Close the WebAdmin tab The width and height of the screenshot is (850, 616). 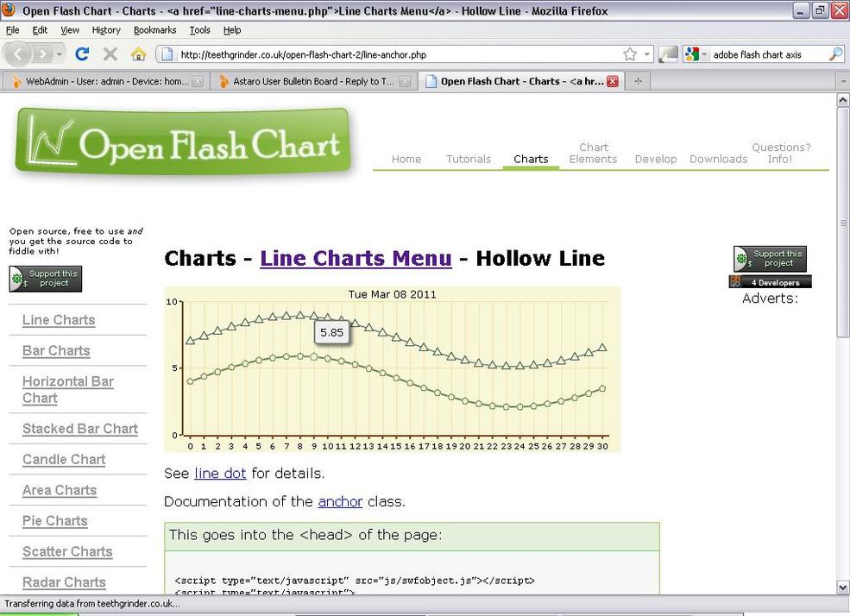(198, 81)
